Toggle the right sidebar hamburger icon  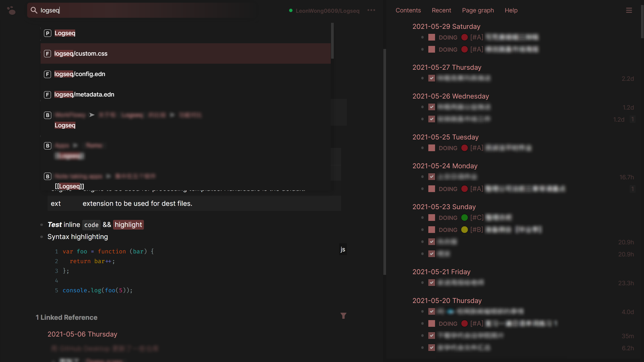[629, 10]
